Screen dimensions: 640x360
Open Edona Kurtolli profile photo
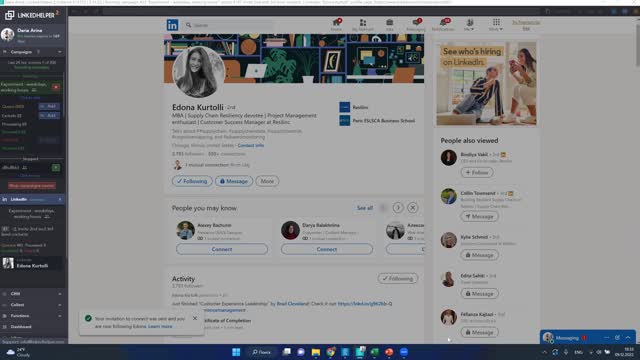click(198, 72)
